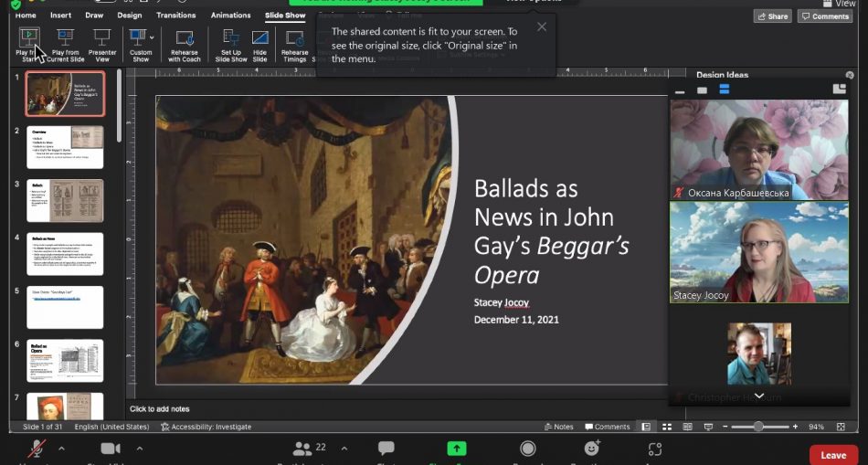Click the red Leave button
The height and width of the screenshot is (465, 868).
tap(833, 455)
